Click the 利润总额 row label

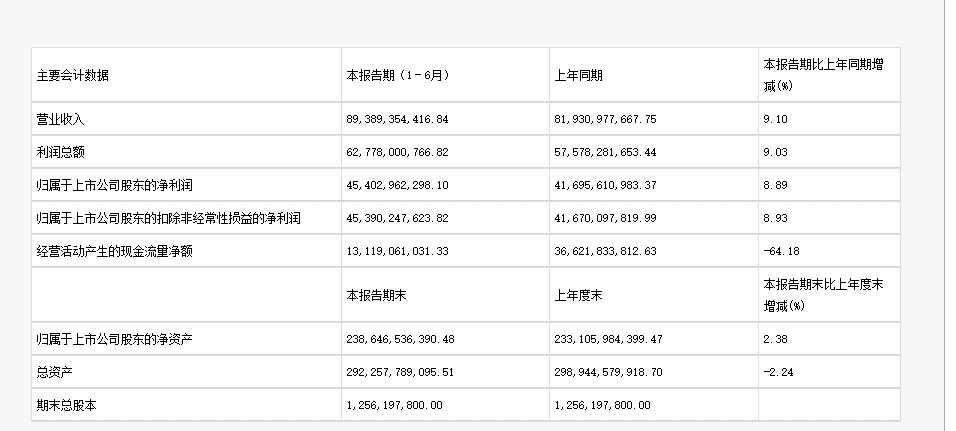coord(60,152)
